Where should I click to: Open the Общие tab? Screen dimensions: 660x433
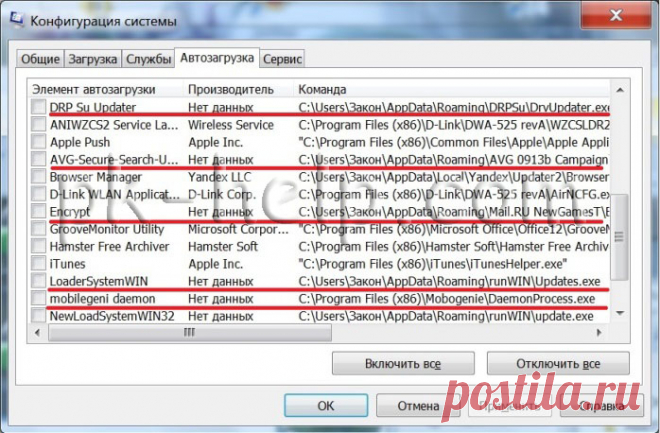[x=40, y=59]
